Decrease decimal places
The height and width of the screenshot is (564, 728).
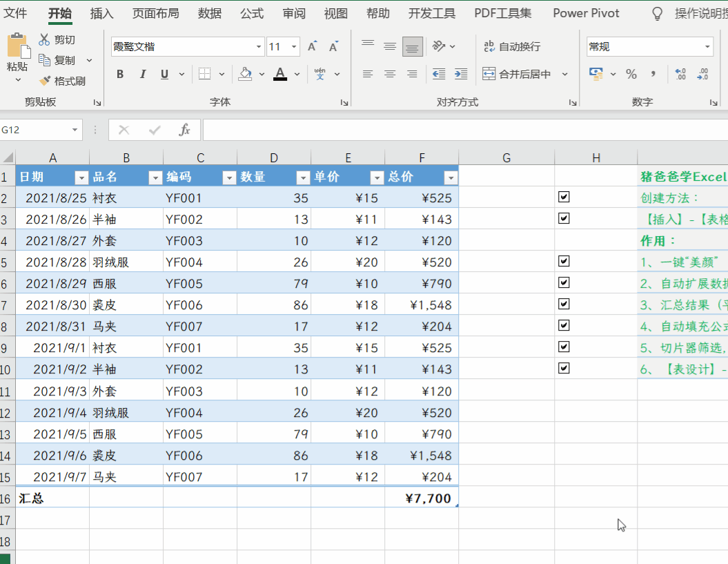coord(702,74)
